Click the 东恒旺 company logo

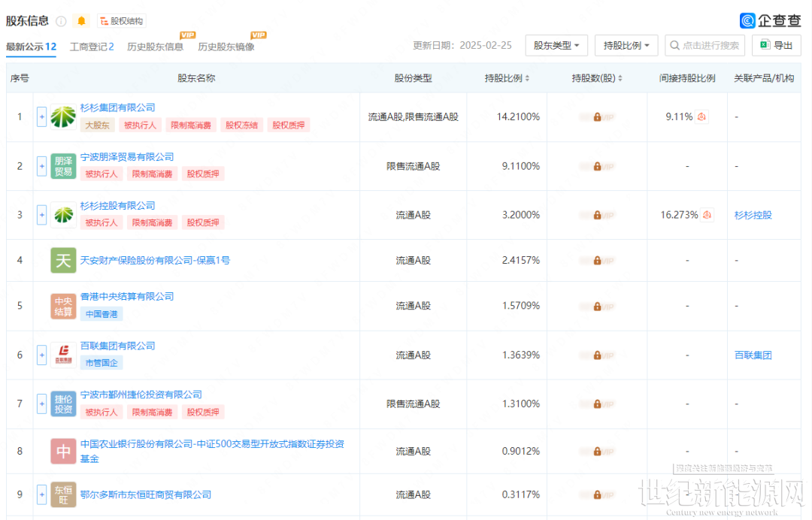click(63, 494)
